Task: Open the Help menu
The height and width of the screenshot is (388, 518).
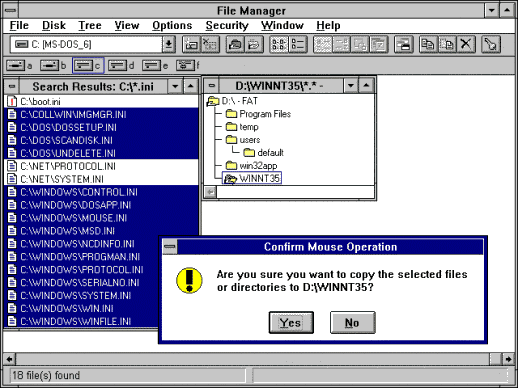Action: (328, 25)
